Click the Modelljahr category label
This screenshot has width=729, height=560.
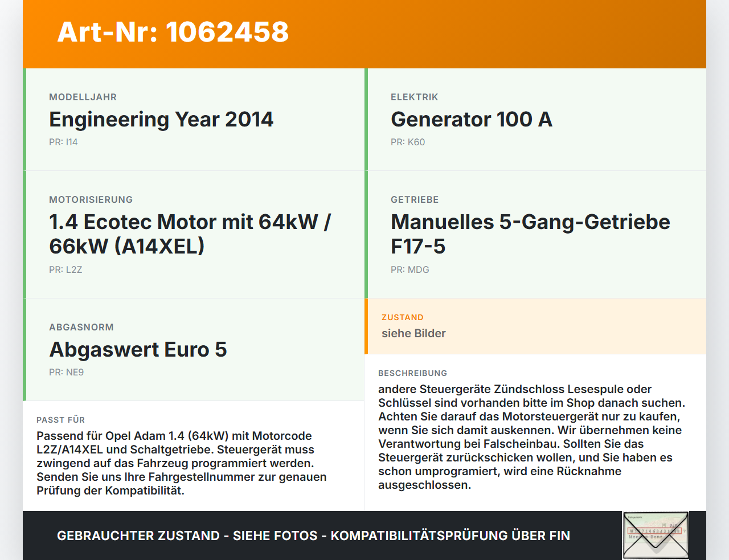point(83,97)
